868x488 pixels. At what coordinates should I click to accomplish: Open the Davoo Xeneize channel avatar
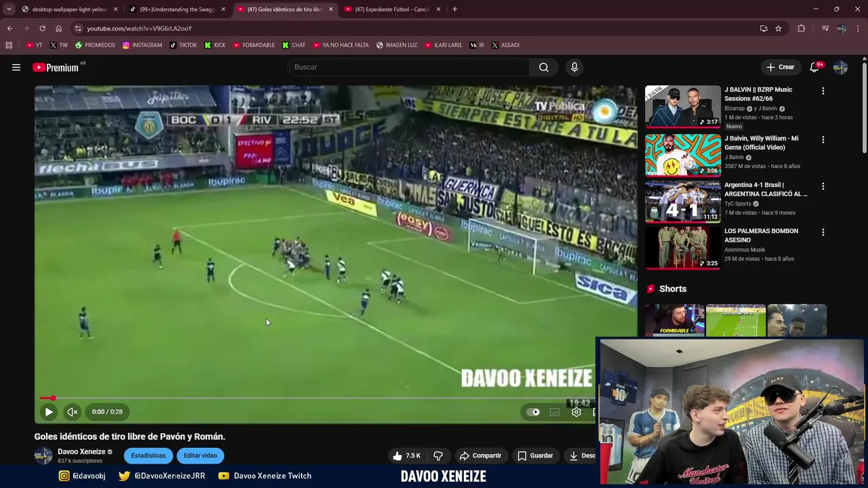[x=43, y=455]
